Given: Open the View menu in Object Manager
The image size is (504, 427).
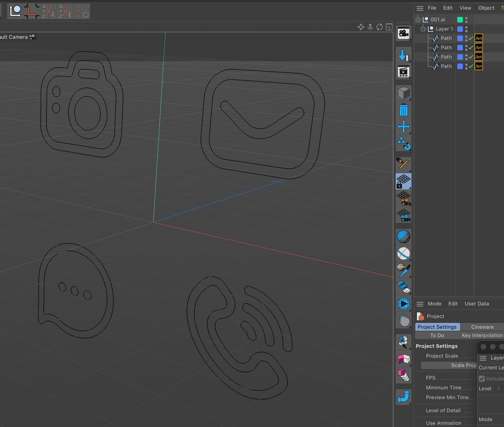Looking at the screenshot, I should click(465, 8).
